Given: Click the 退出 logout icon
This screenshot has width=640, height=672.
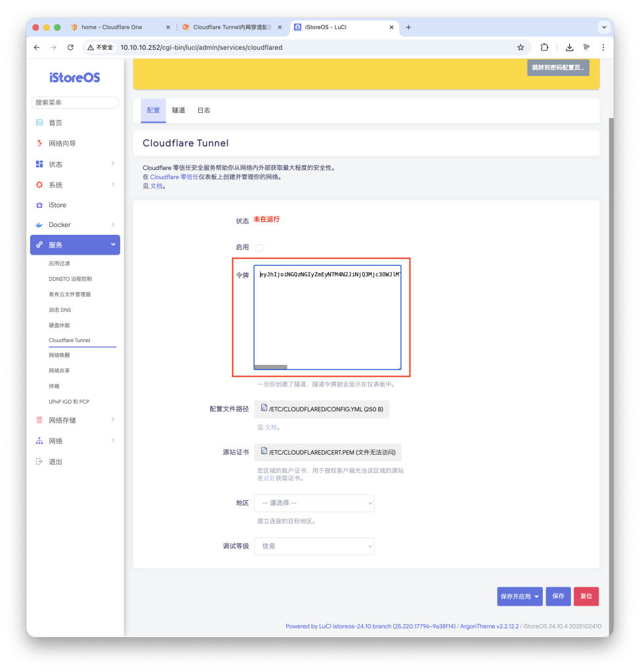Looking at the screenshot, I should 39,461.
